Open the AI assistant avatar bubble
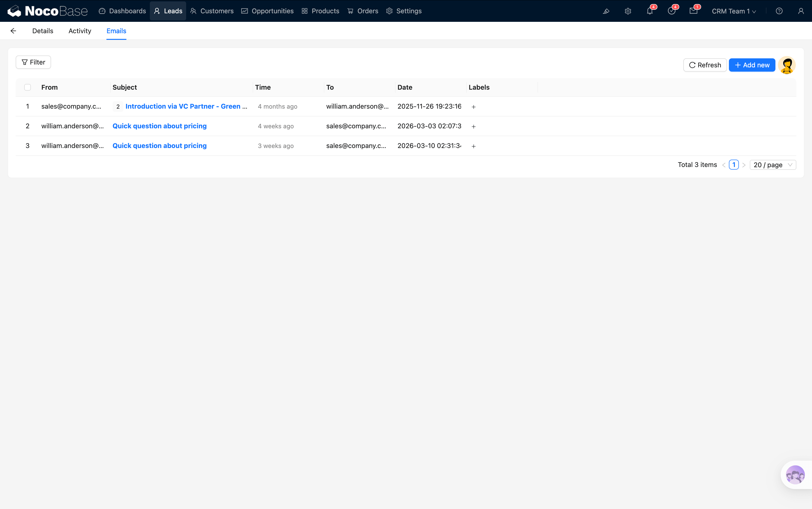The height and width of the screenshot is (509, 812). pos(795,475)
